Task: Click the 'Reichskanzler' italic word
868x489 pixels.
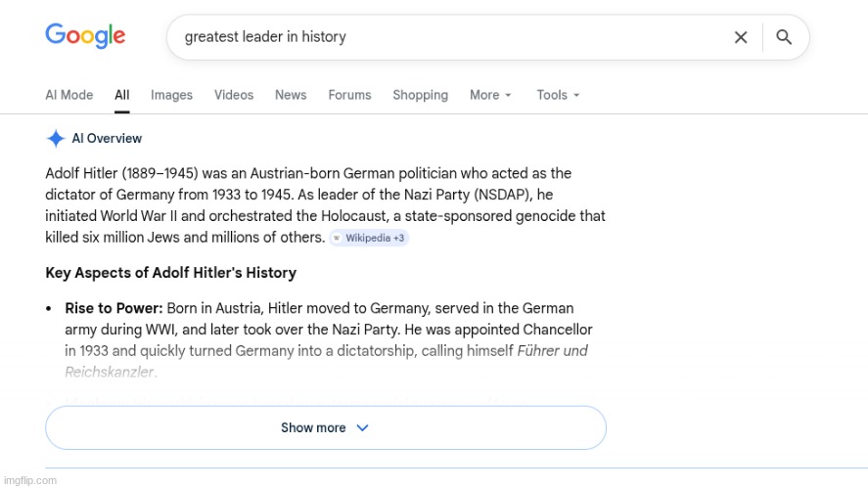Action: pos(109,372)
